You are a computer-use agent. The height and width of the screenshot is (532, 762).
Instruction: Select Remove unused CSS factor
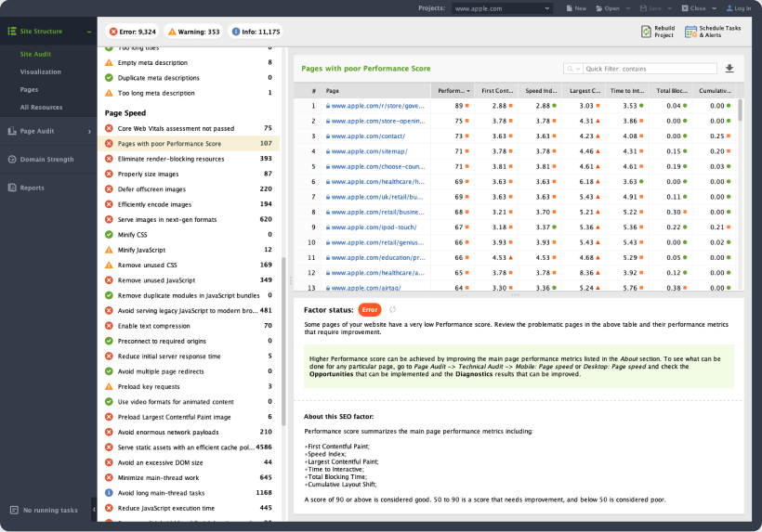(x=190, y=265)
